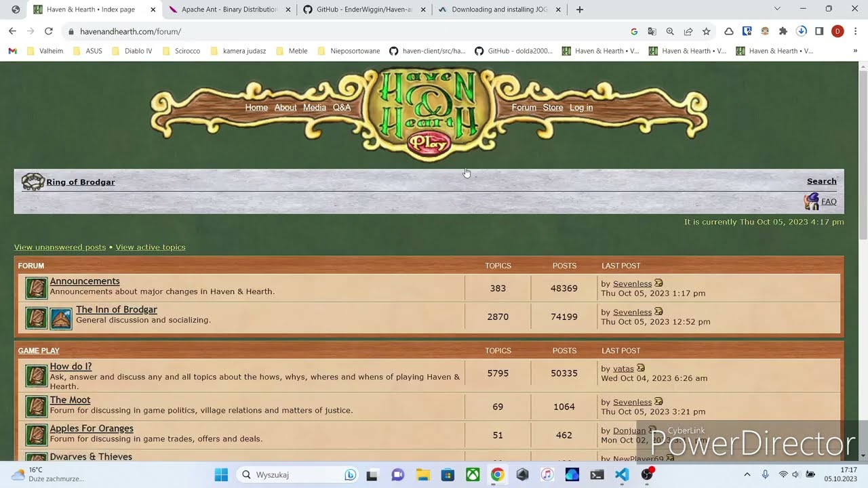Screen dimensions: 868x488
Task: Open File Explorer from taskbar
Action: coord(423,474)
